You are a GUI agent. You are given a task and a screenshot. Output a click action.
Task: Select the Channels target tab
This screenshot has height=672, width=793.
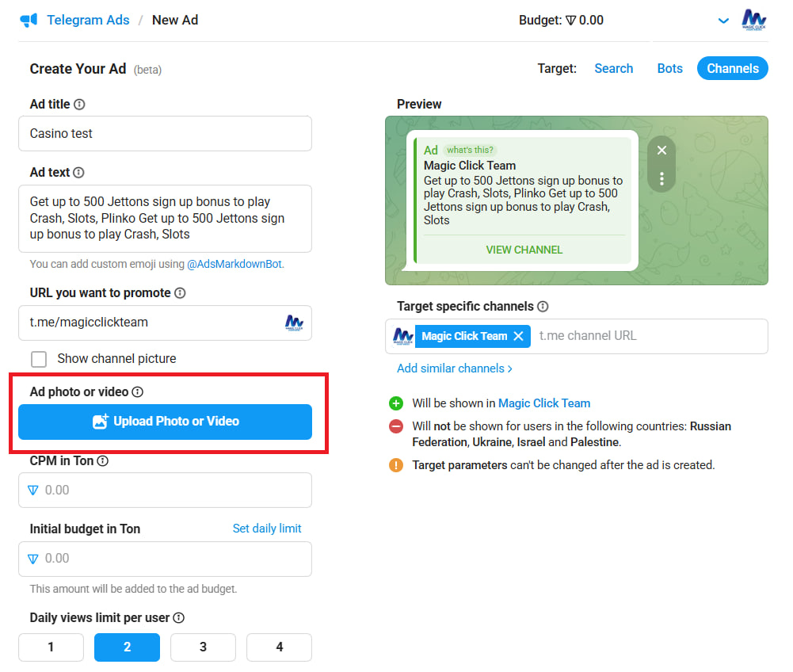click(x=732, y=68)
